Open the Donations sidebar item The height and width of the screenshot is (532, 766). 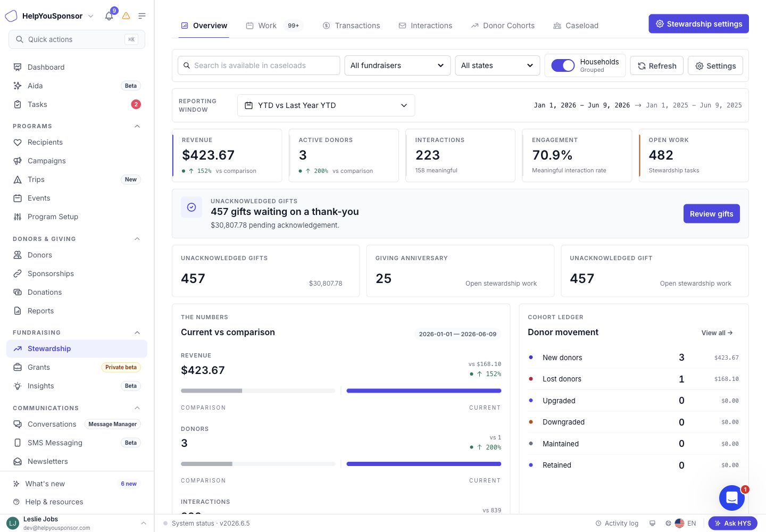pos(77,292)
